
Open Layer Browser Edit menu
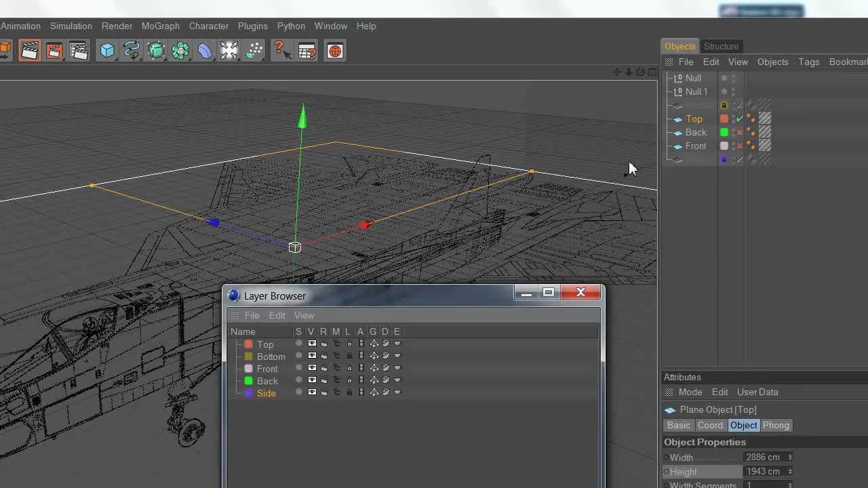coord(277,315)
